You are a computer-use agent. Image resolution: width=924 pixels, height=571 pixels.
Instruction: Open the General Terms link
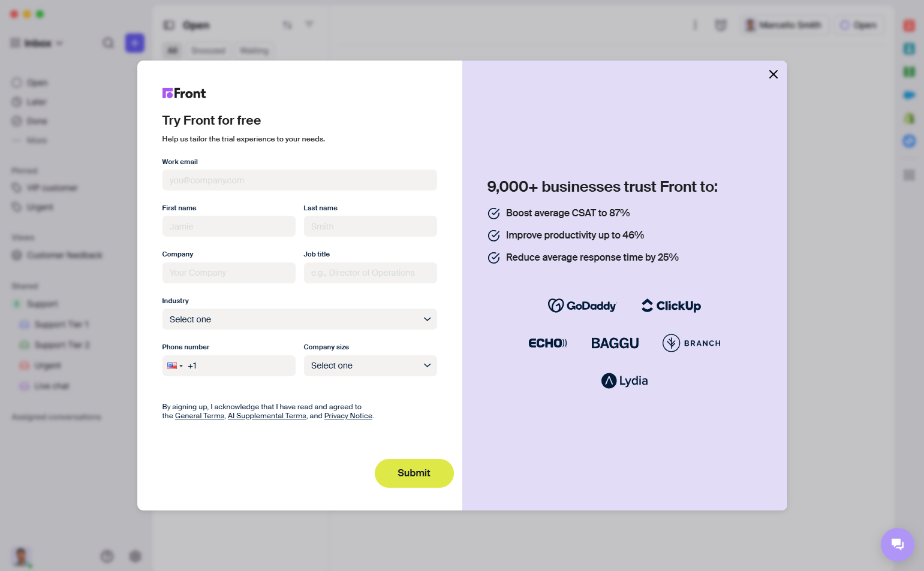point(199,416)
